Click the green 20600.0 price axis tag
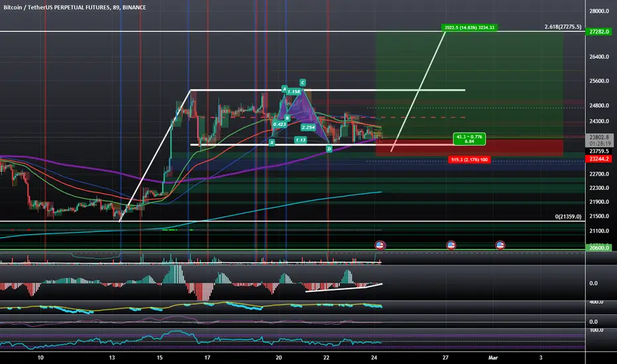This screenshot has height=364, width=617. (x=599, y=248)
